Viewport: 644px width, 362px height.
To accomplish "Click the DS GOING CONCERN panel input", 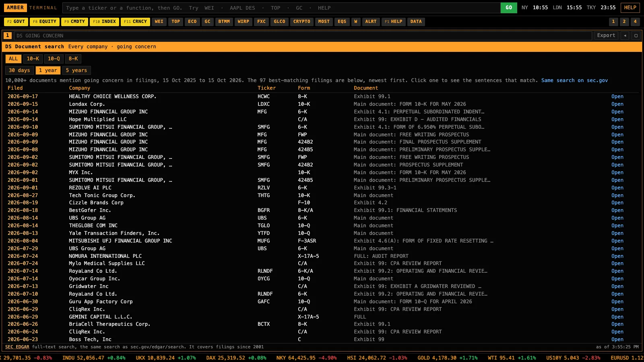I will click(303, 35).
